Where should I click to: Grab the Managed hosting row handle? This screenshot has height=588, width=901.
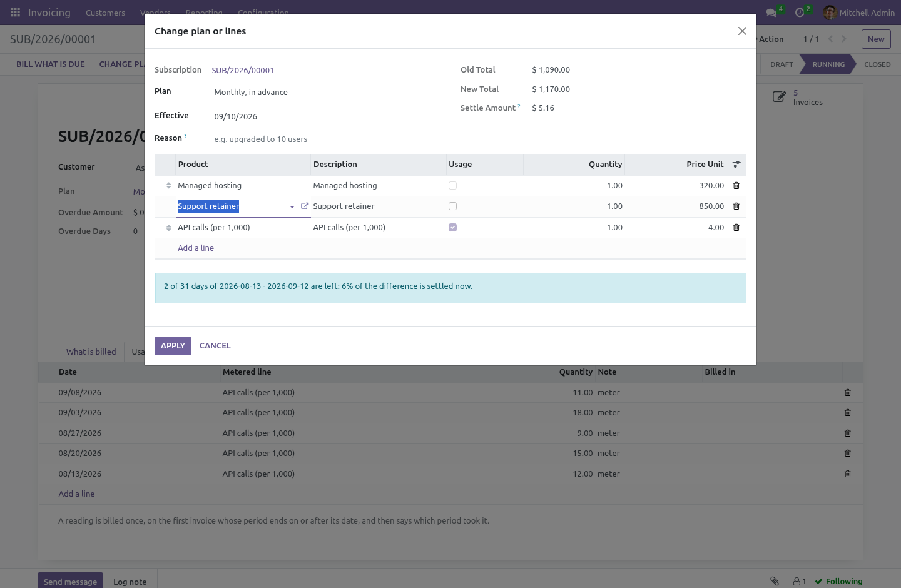[x=168, y=186]
